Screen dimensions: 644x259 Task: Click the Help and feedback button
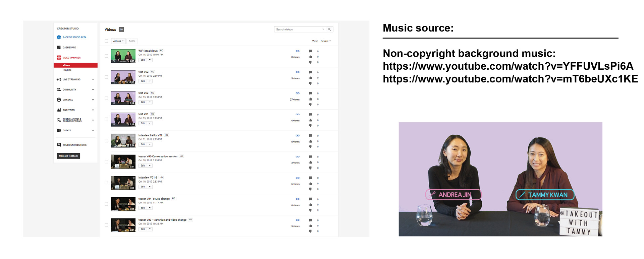click(68, 156)
